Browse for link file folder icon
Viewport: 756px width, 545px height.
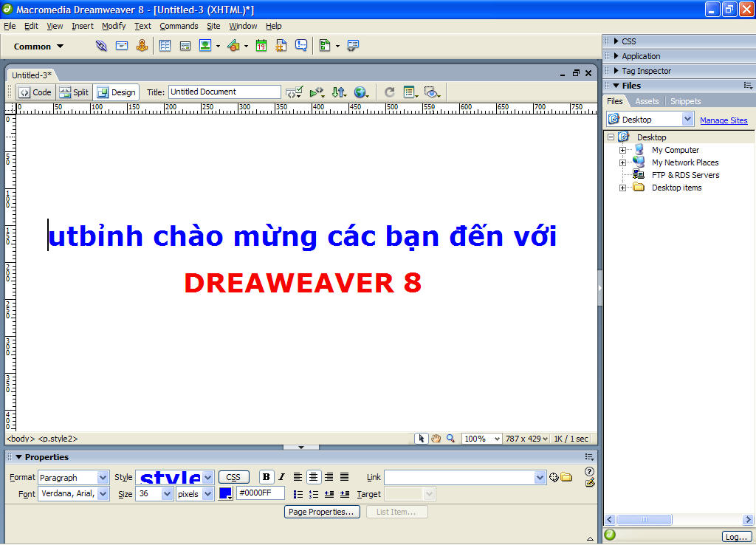(x=566, y=478)
